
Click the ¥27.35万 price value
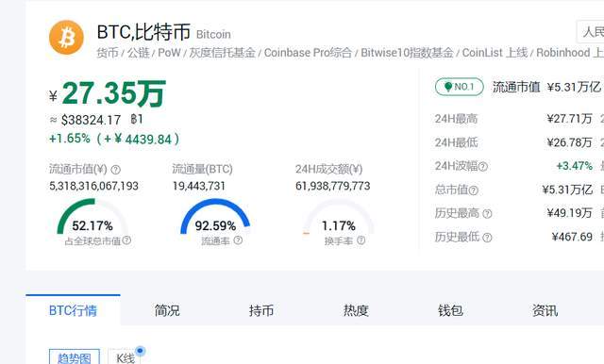point(108,94)
